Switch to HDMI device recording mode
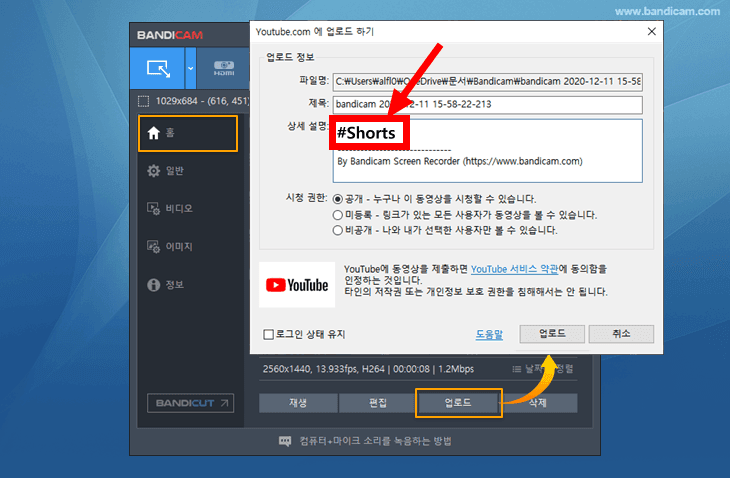730x478 pixels. coord(224,68)
